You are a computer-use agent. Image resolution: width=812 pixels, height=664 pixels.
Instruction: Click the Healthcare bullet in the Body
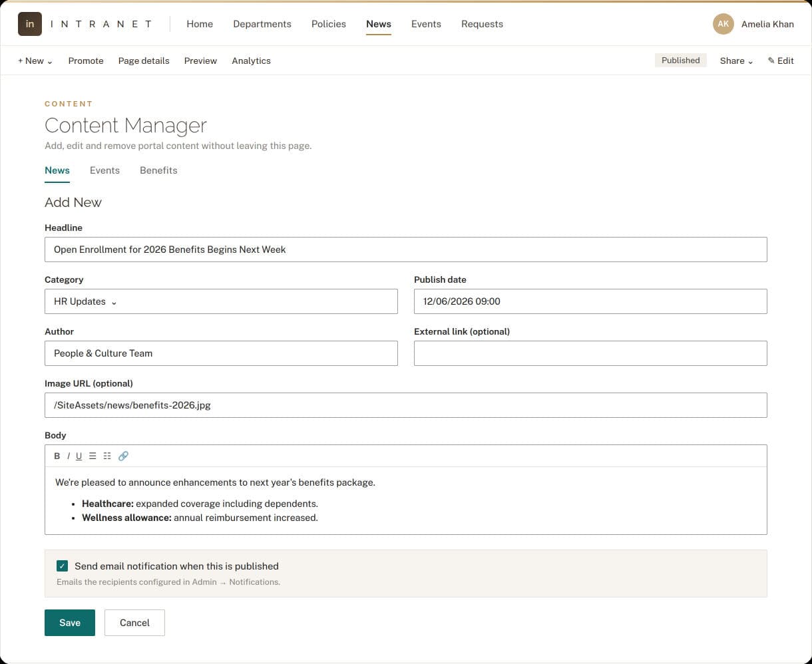(200, 504)
